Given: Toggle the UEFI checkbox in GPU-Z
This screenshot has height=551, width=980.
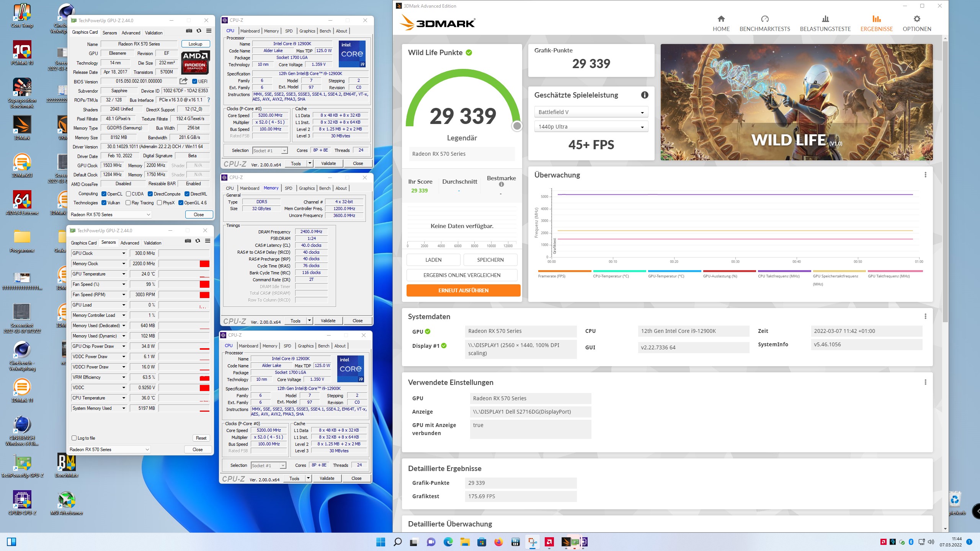Looking at the screenshot, I should [194, 82].
